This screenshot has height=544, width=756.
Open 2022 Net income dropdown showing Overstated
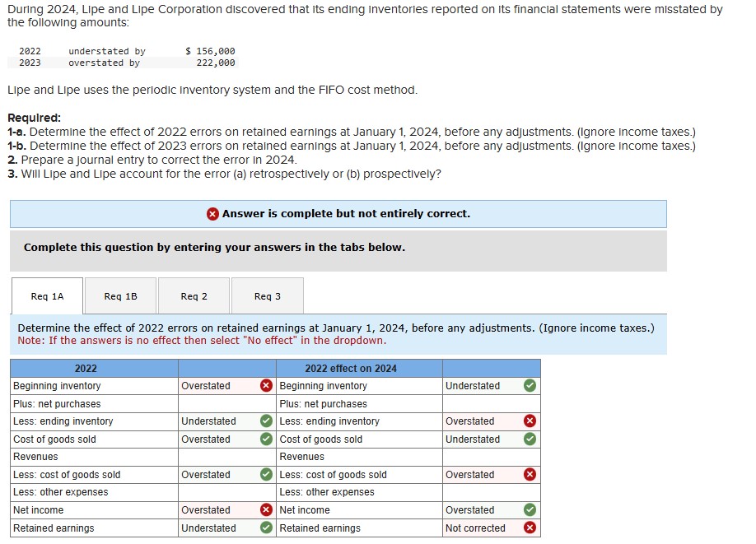[x=227, y=509]
